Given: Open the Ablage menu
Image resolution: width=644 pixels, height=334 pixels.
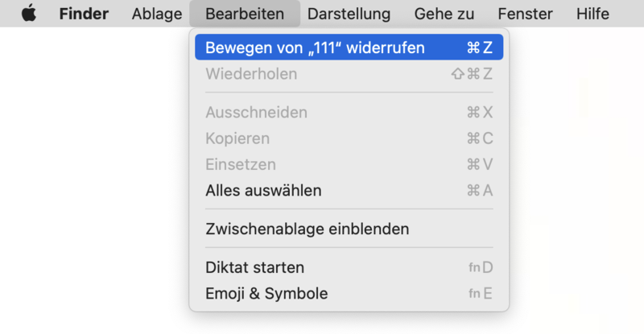Looking at the screenshot, I should pyautogui.click(x=157, y=14).
